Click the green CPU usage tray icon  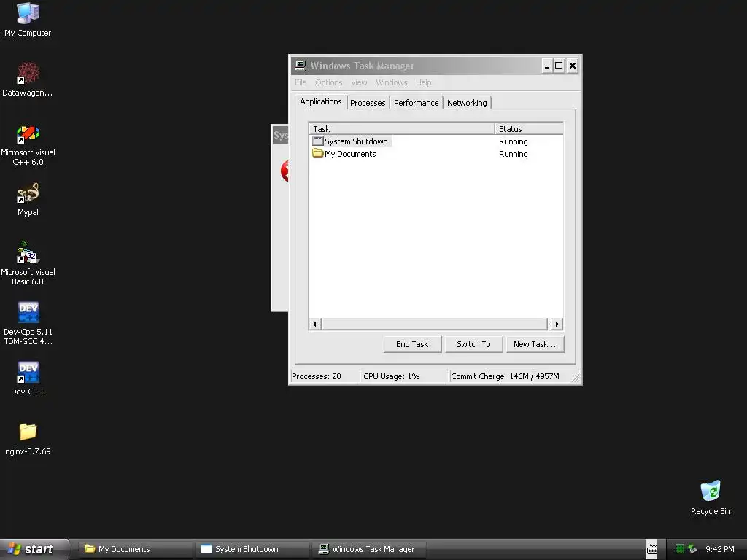[680, 549]
